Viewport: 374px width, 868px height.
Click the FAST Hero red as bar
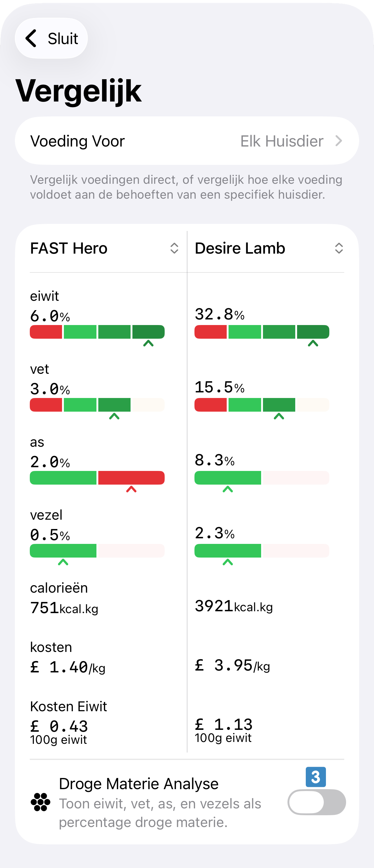[x=131, y=478]
